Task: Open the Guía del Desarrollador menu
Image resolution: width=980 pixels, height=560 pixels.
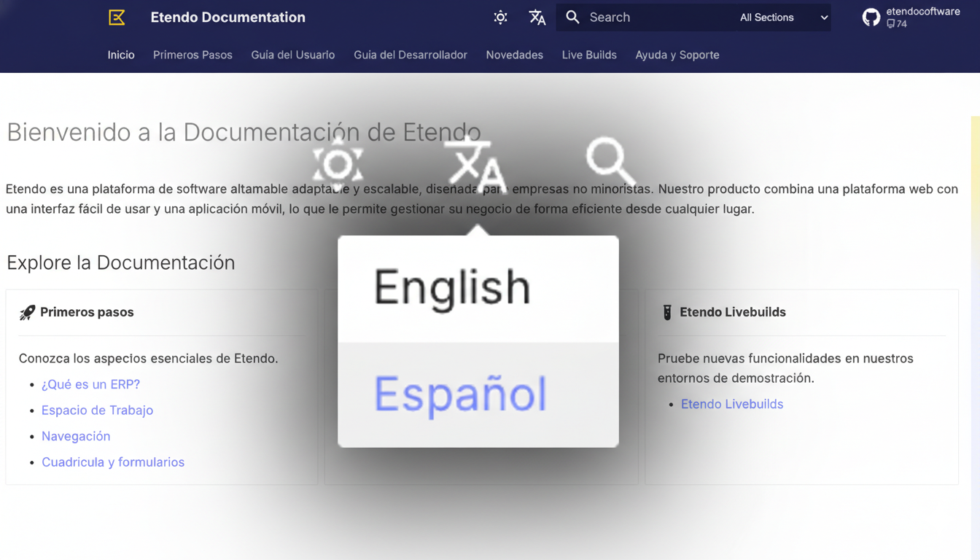Action: click(x=410, y=55)
